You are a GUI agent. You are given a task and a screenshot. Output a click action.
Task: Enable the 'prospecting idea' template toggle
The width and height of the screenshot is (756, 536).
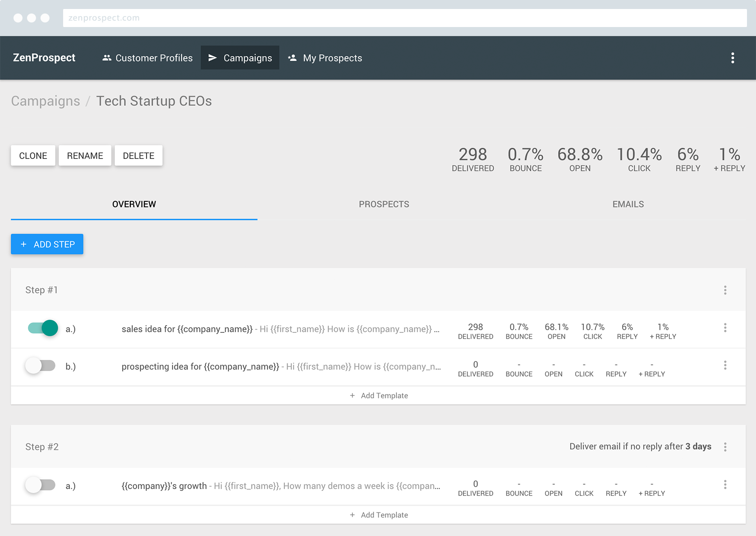click(41, 365)
